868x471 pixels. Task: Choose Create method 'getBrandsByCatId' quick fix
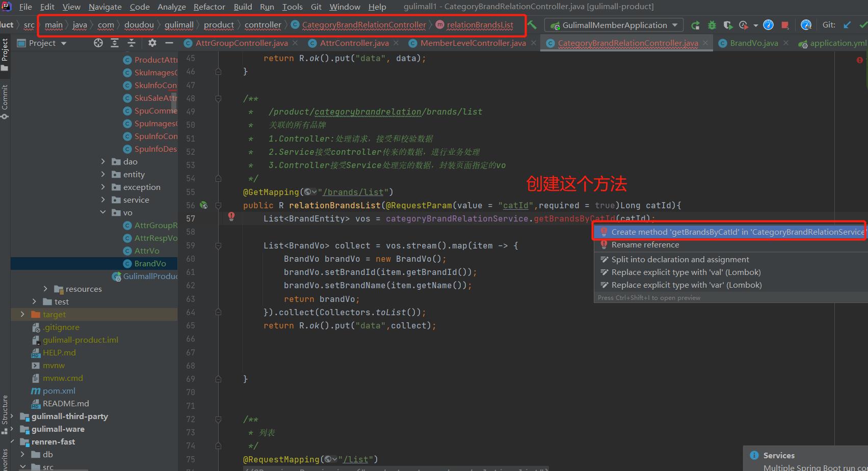pos(731,232)
